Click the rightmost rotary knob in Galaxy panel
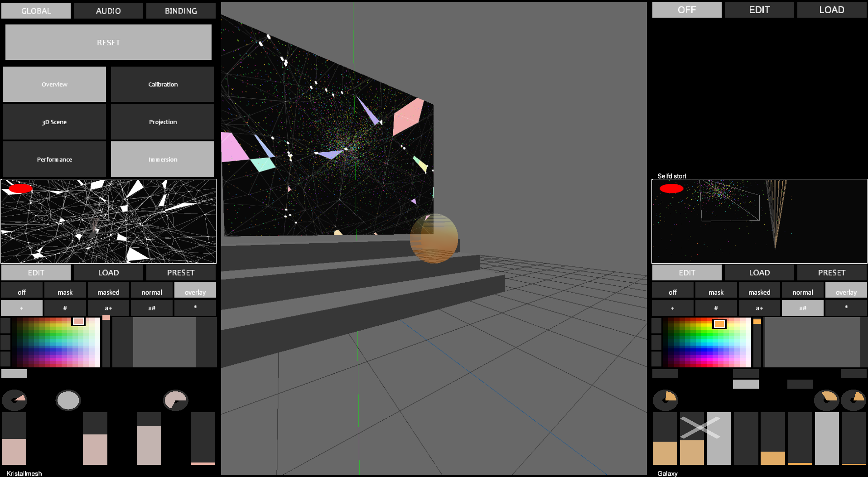 click(853, 400)
